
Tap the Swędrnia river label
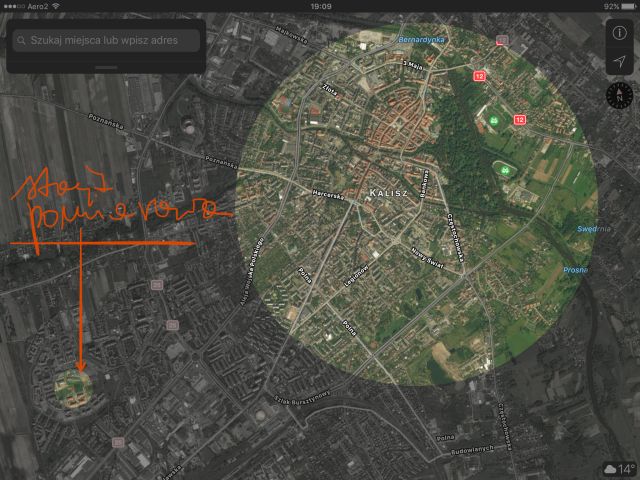(593, 229)
